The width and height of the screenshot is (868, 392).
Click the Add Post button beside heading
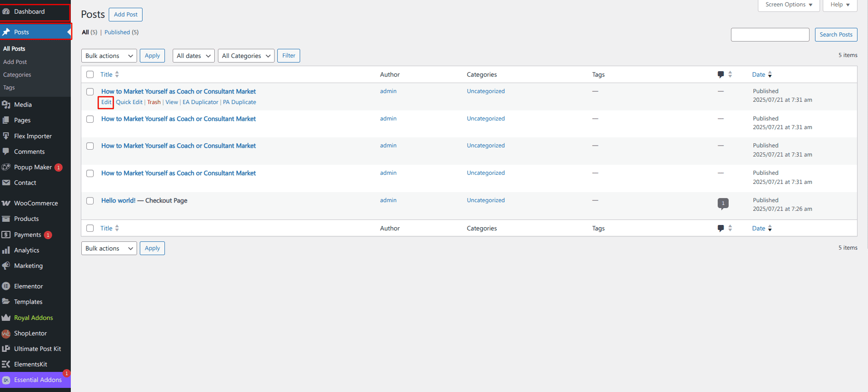[126, 15]
